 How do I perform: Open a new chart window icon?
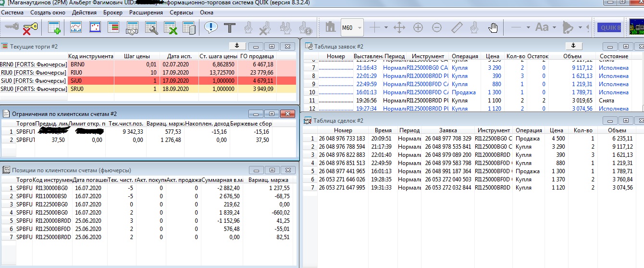(x=76, y=28)
